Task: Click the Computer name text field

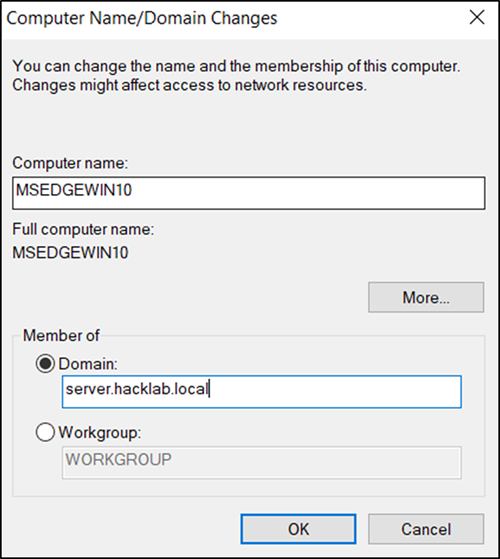Action: 248,193
